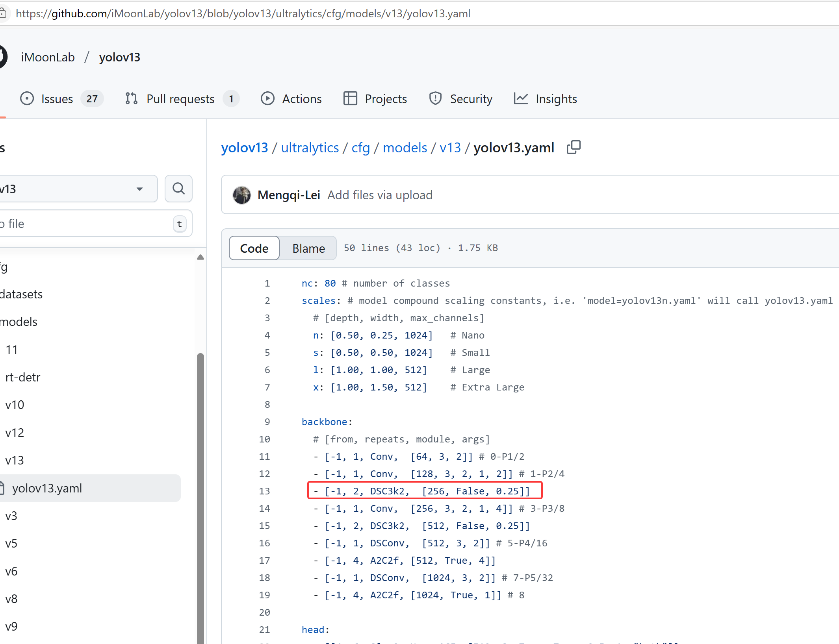Viewport: 839px width, 644px height.
Task: Click the Security shield icon
Action: click(435, 98)
